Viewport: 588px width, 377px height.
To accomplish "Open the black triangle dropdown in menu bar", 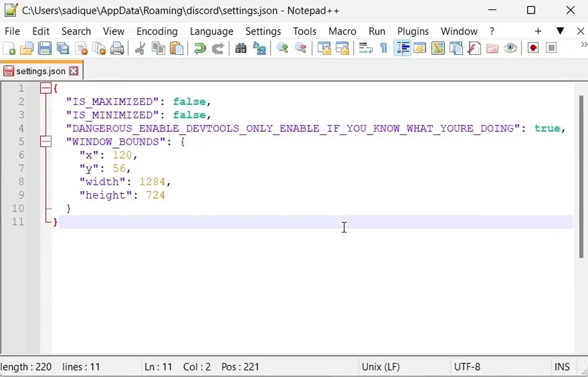I will 561,31.
